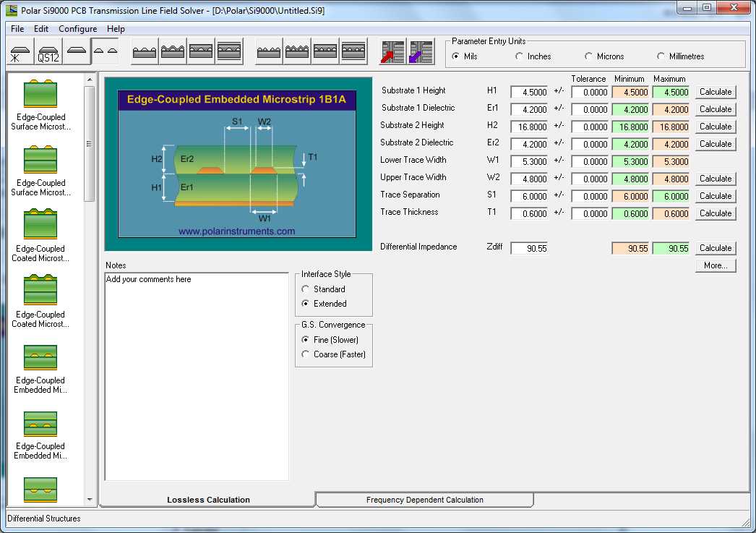Click the S1 trace separation value field
756x533 pixels.
point(529,196)
